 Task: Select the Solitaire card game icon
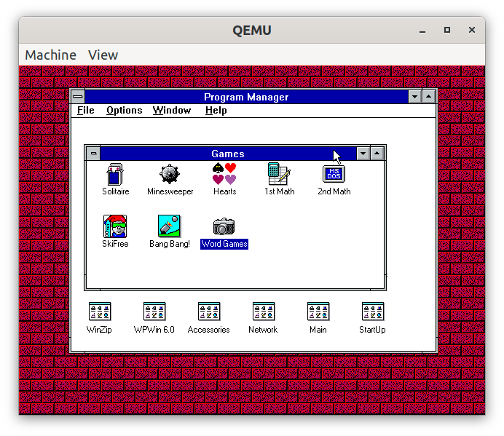[x=115, y=174]
